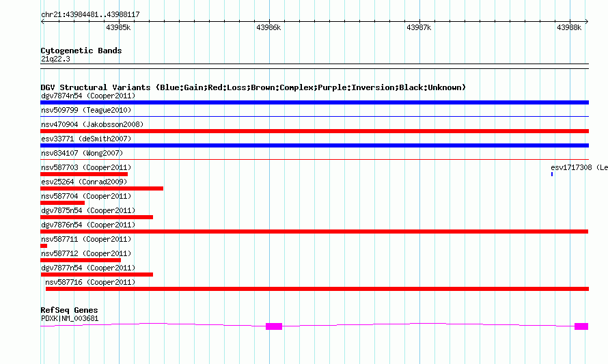Viewport: 608px width, 364px height.
Task: Open nsv587703 (Cooper2011) label
Action: [x=86, y=167]
